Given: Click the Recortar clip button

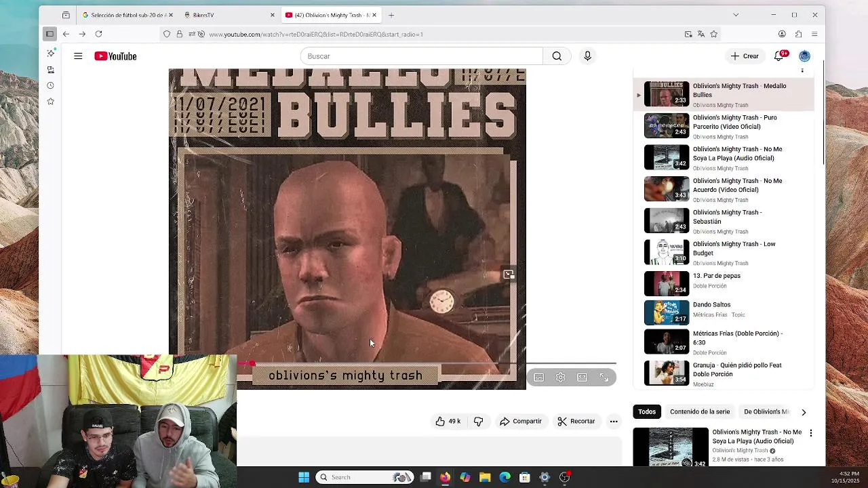Looking at the screenshot, I should pyautogui.click(x=576, y=422).
